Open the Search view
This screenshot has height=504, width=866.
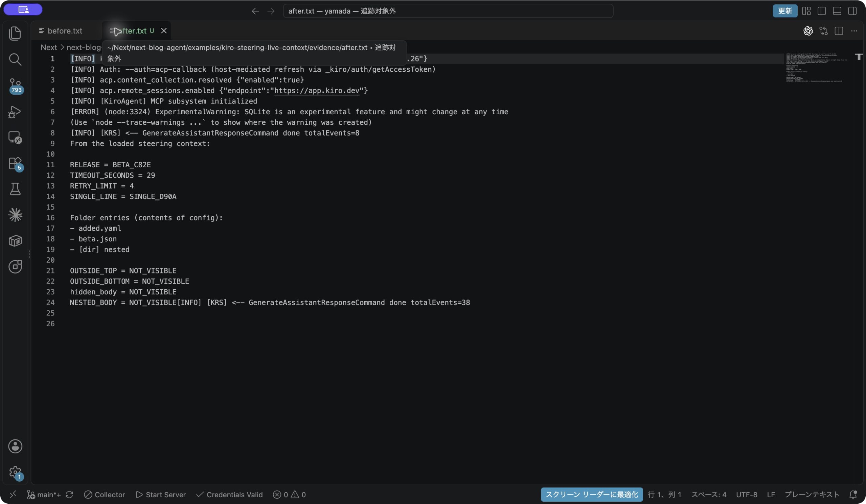15,59
